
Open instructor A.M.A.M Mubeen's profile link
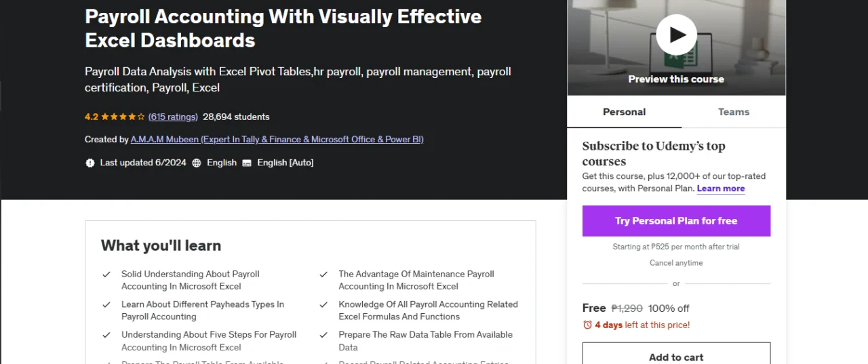pyautogui.click(x=277, y=140)
